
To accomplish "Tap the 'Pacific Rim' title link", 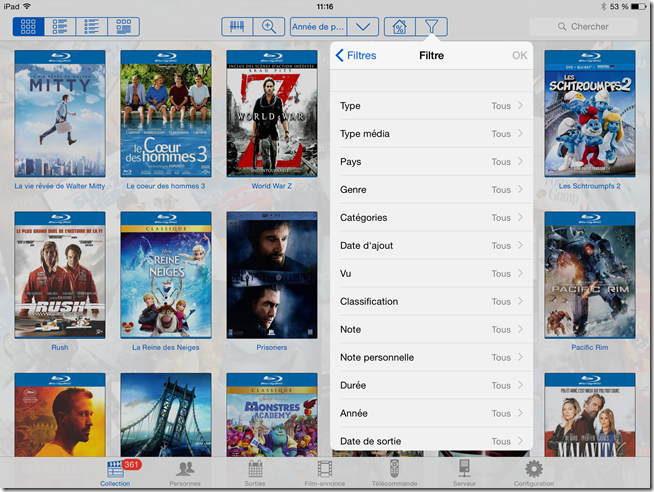I will pos(590,347).
